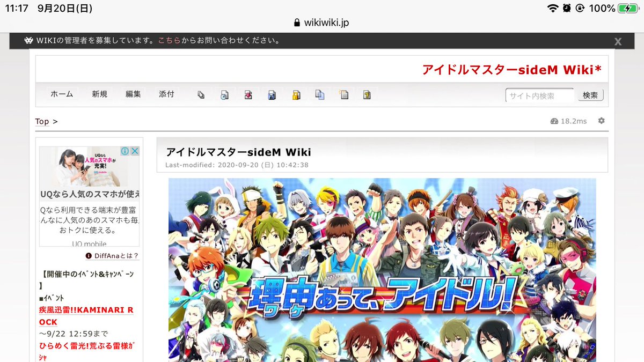644x362 pixels.
Task: Click the duplicate page copy icon
Action: click(x=320, y=95)
